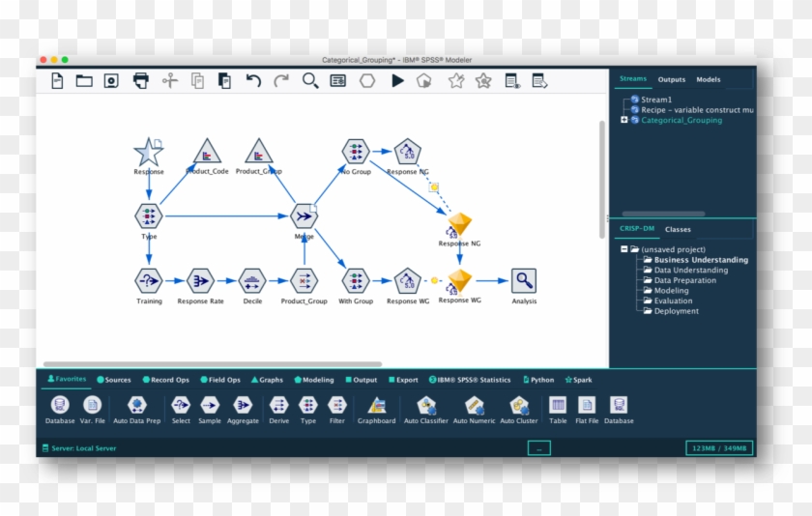Open the Deployment folder
Screen dimensions: 812x516
[676, 311]
